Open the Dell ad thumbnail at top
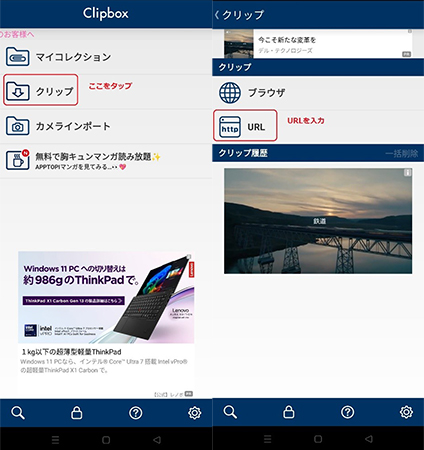This screenshot has width=424, height=450. pyautogui.click(x=239, y=44)
